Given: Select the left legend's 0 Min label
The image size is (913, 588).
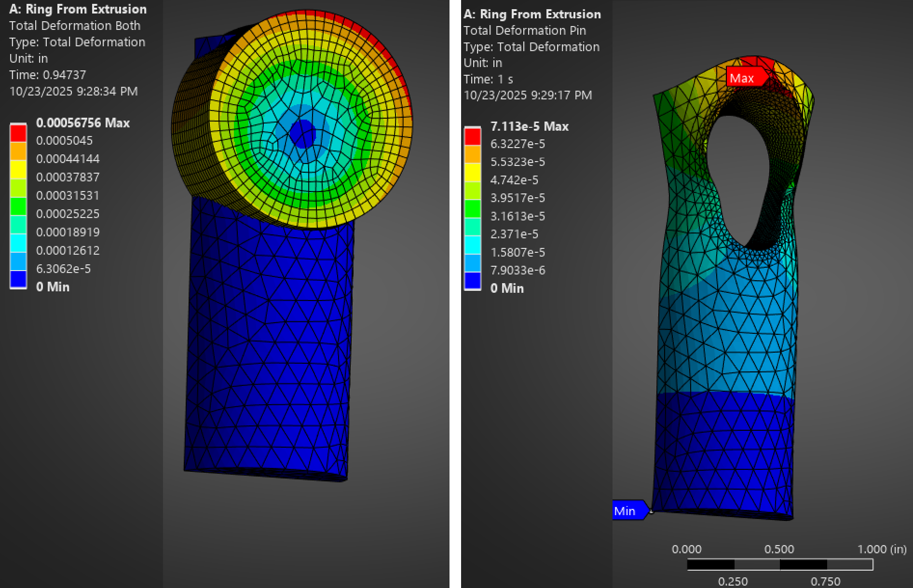Looking at the screenshot, I should [53, 287].
